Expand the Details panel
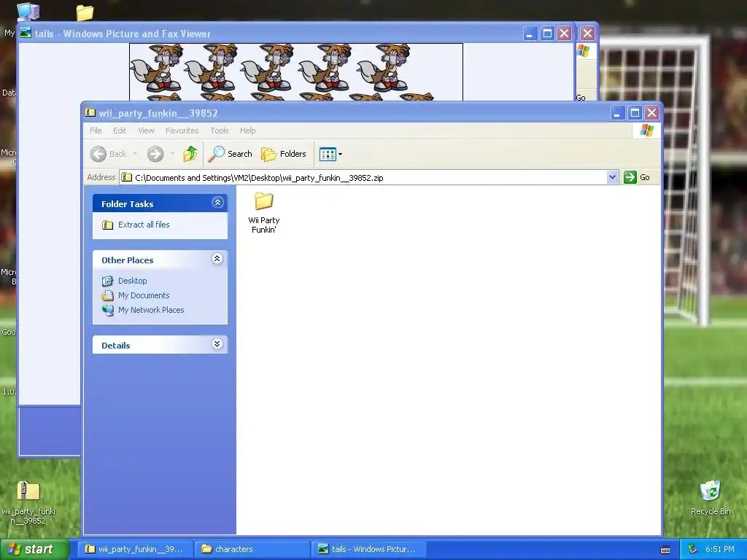 click(x=217, y=344)
